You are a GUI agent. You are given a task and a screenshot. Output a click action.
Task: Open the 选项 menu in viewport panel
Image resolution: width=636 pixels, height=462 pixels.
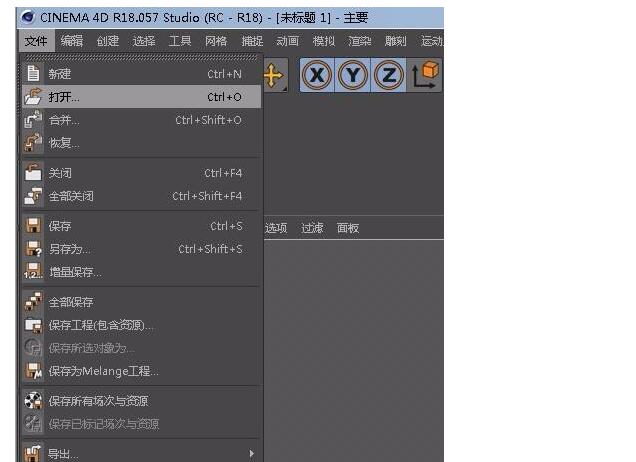pyautogui.click(x=276, y=228)
